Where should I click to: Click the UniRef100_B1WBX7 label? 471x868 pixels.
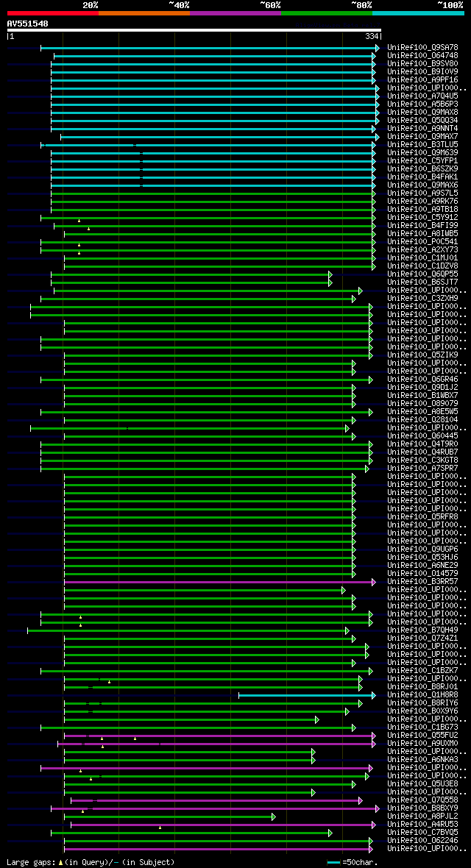pyautogui.click(x=422, y=395)
